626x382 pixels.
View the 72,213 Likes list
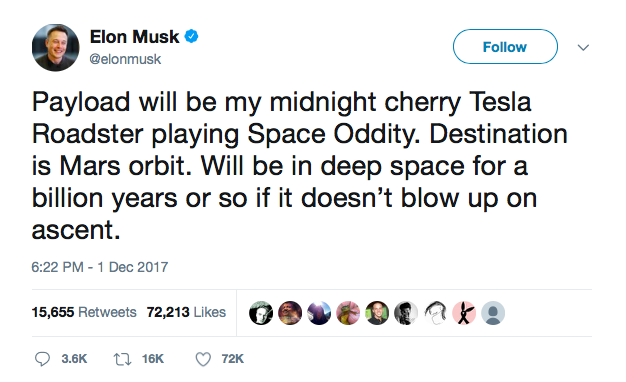[186, 312]
